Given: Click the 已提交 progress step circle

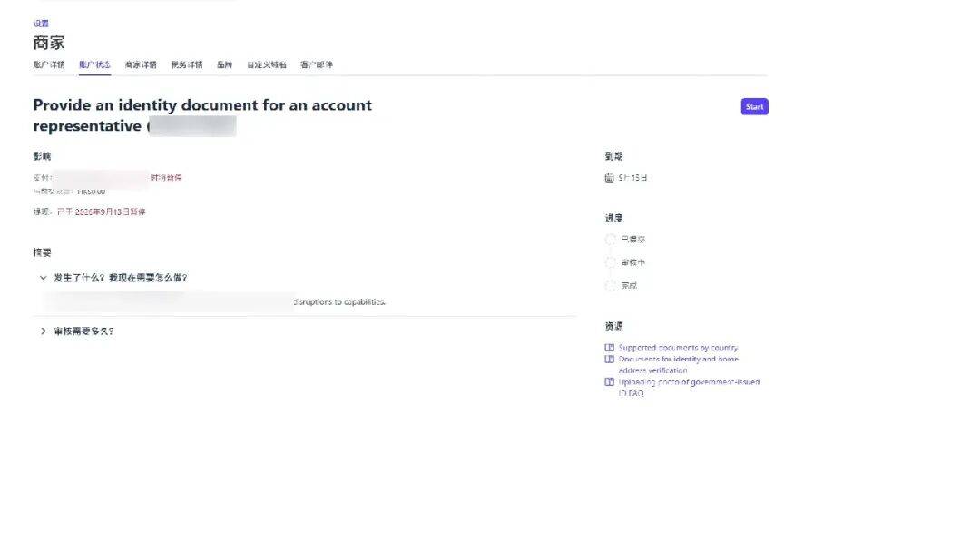Looking at the screenshot, I should click(610, 240).
